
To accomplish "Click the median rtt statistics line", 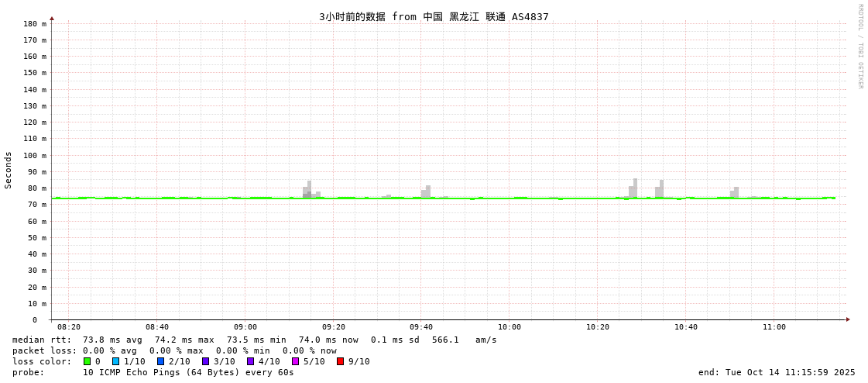I will pyautogui.click(x=254, y=340).
